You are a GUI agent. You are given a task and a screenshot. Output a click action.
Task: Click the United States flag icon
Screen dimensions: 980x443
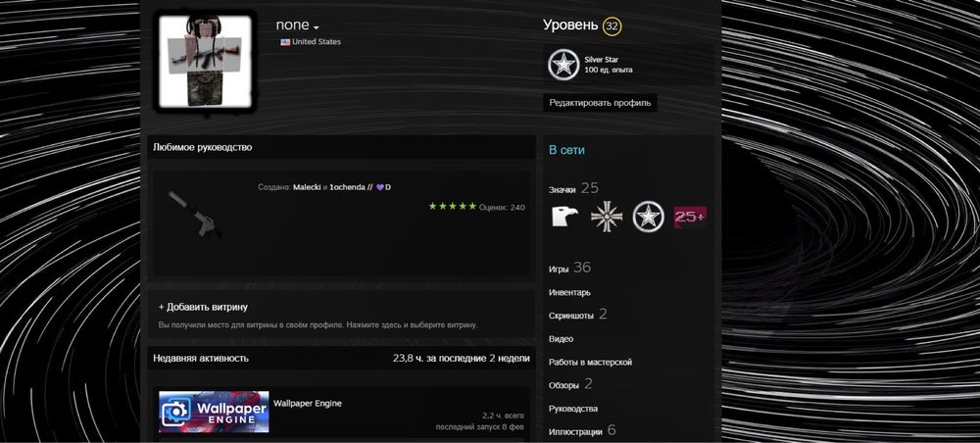[x=285, y=42]
